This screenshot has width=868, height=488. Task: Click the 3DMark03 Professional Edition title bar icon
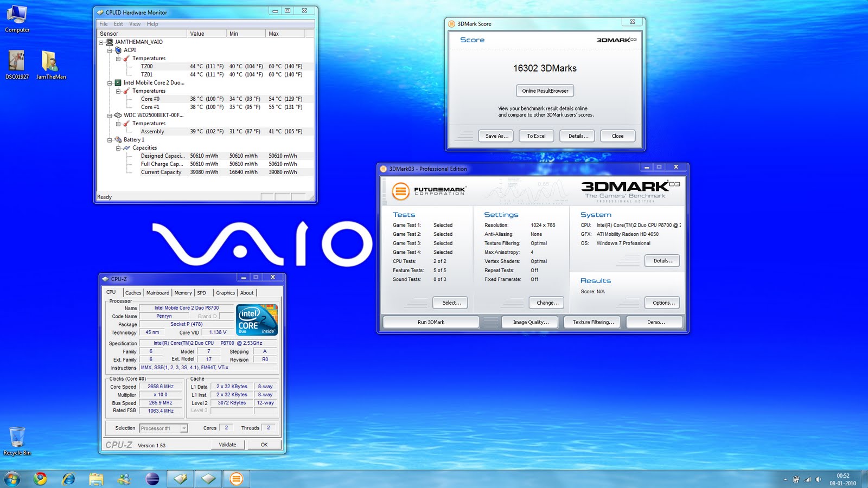pyautogui.click(x=383, y=169)
